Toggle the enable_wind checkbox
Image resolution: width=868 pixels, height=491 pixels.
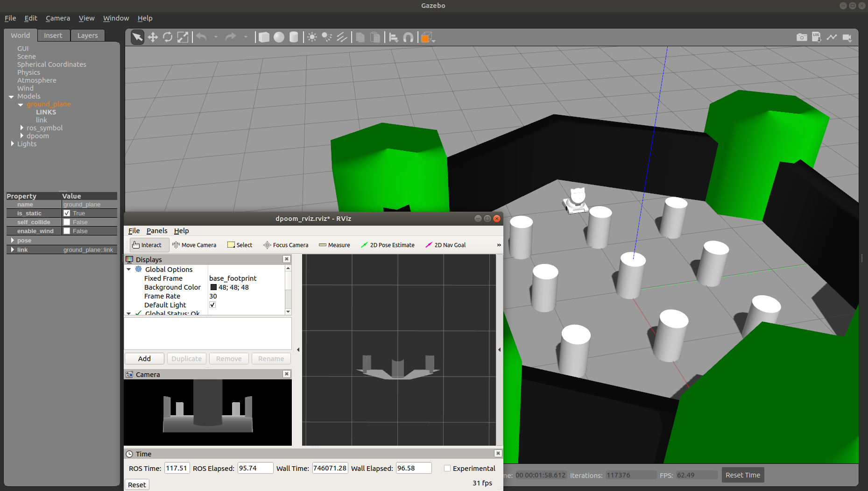[67, 231]
